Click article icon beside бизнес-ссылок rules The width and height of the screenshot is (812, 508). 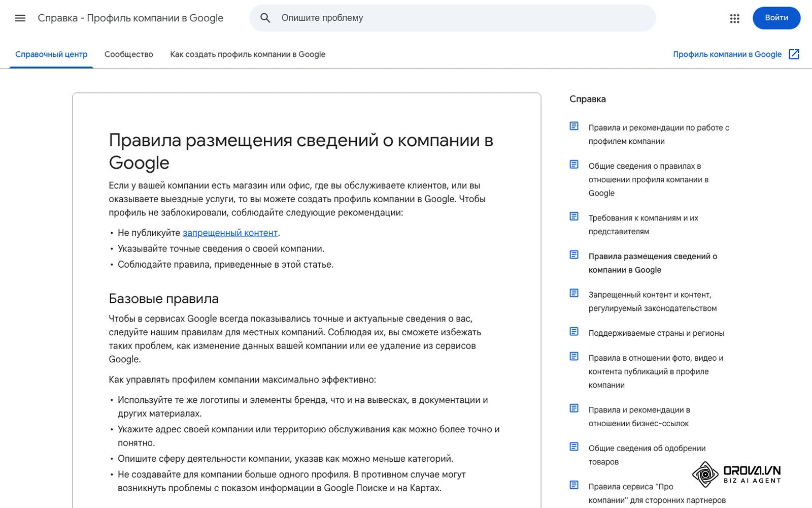[x=574, y=408]
